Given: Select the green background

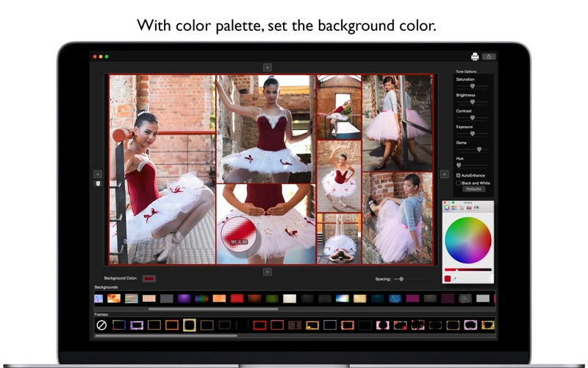Looking at the screenshot, I should (x=272, y=299).
